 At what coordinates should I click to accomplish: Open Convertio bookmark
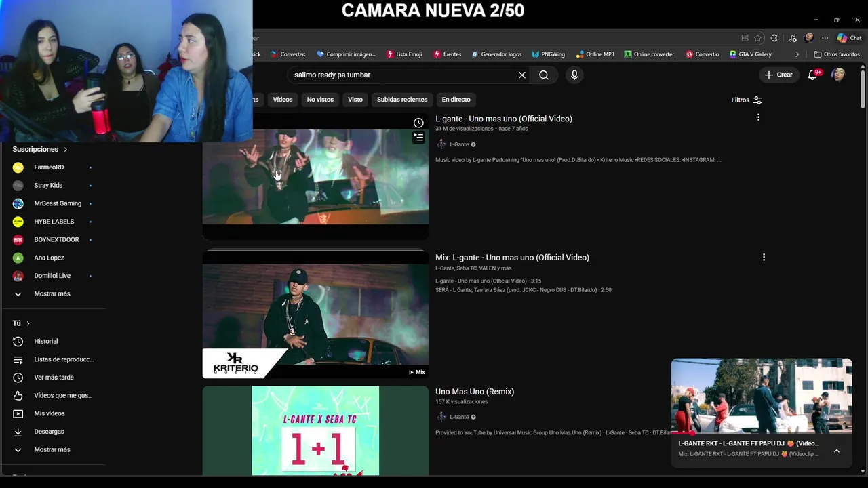tap(702, 54)
